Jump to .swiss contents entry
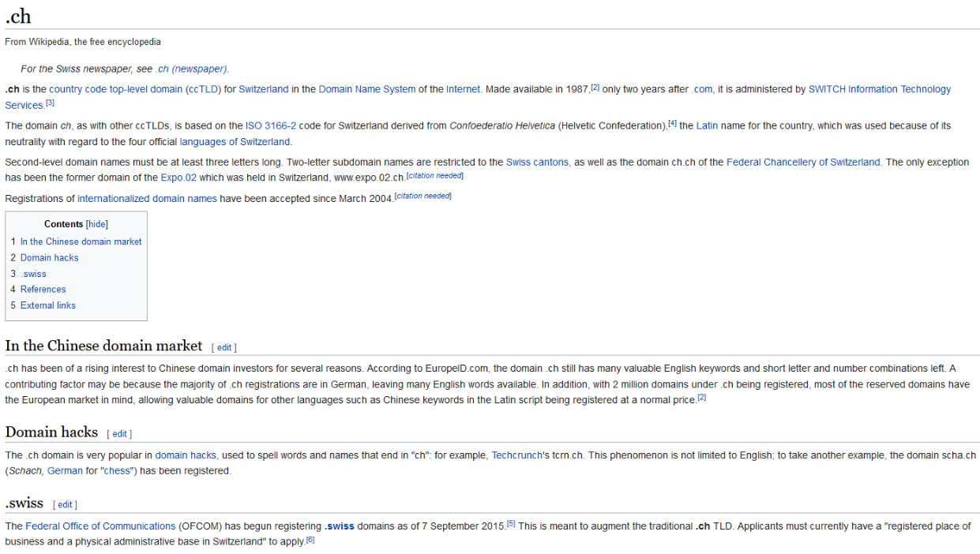This screenshot has height=554, width=980. point(28,274)
